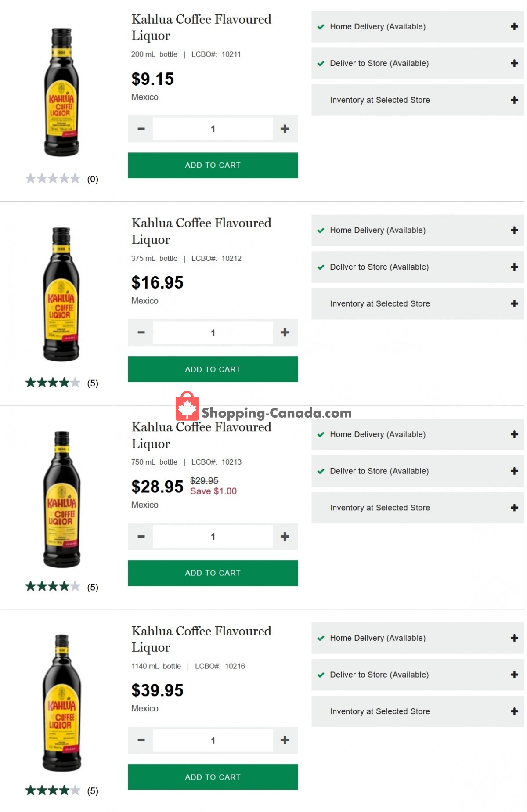Toggle the checkmark beside Home Delivery for 200 mL bottle
527x812 pixels.
coord(321,27)
